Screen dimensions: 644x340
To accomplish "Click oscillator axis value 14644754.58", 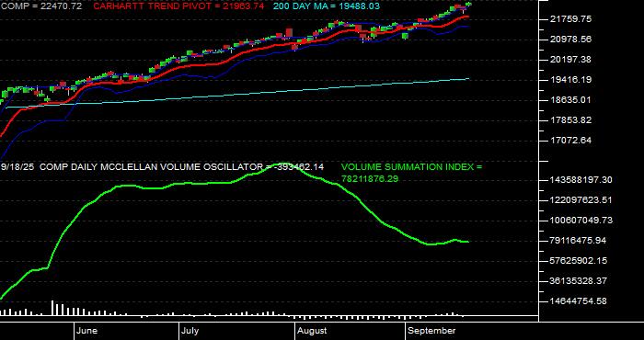I will (x=578, y=301).
